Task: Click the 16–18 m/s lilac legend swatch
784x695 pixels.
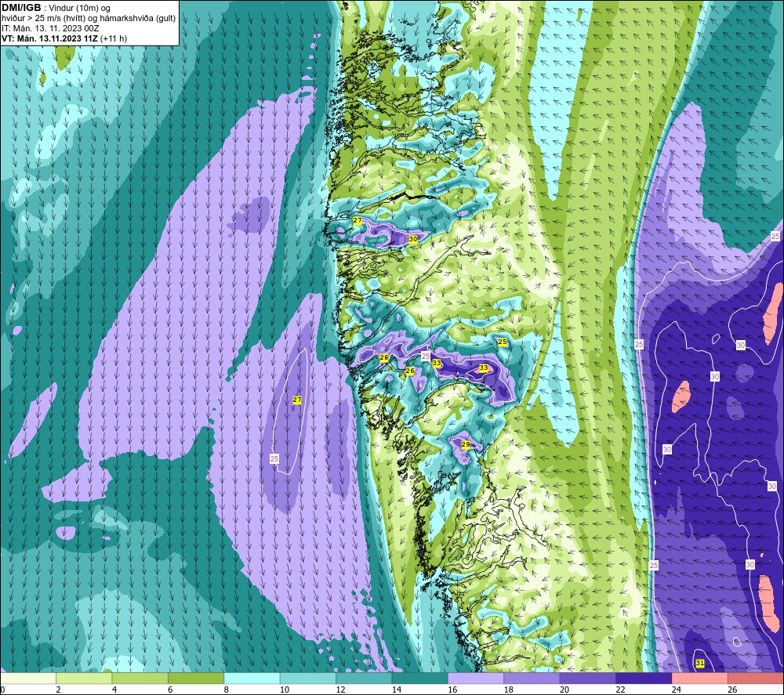Action: (x=476, y=678)
